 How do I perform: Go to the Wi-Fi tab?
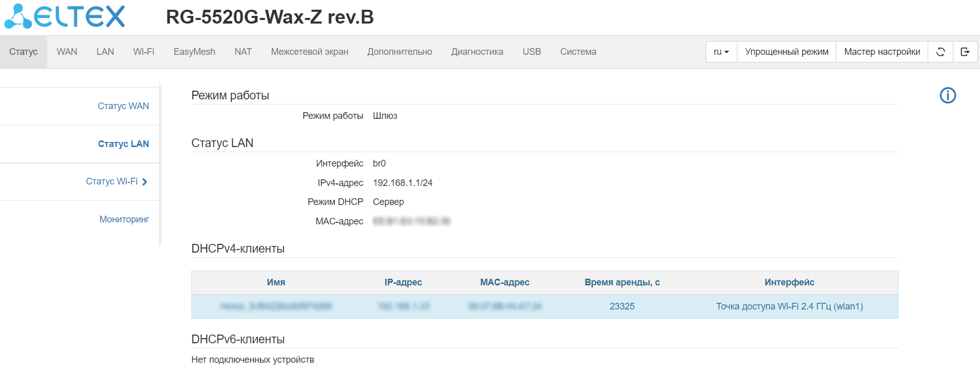coord(144,52)
